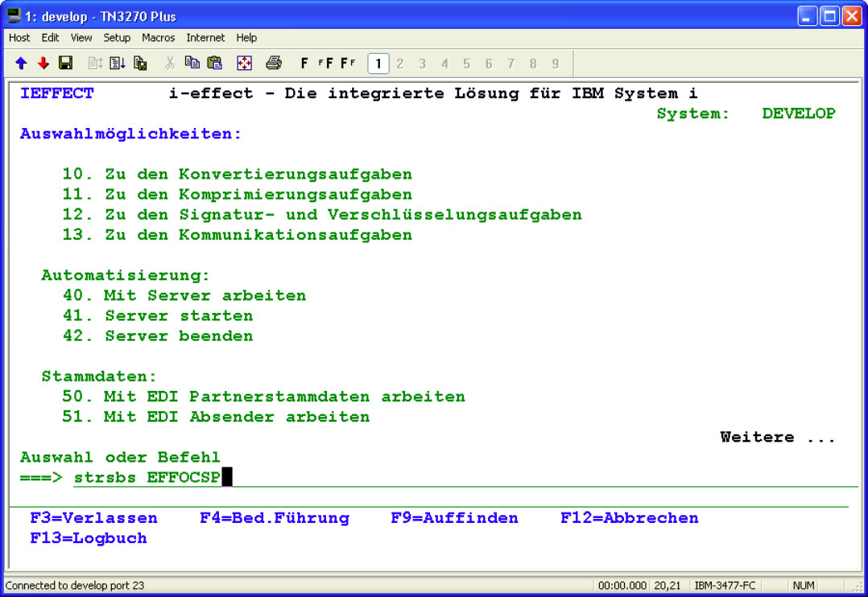868x597 pixels.
Task: Click the save floppy disk icon
Action: (65, 63)
